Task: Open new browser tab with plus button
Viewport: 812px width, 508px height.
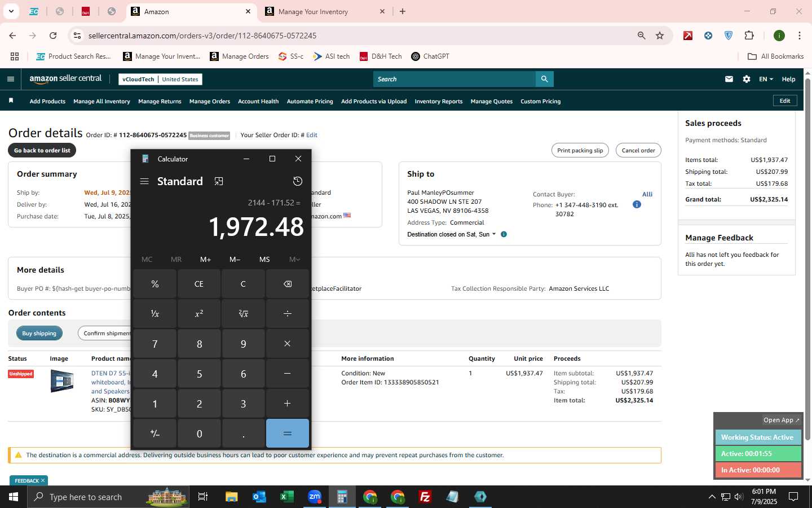Action: pos(403,11)
